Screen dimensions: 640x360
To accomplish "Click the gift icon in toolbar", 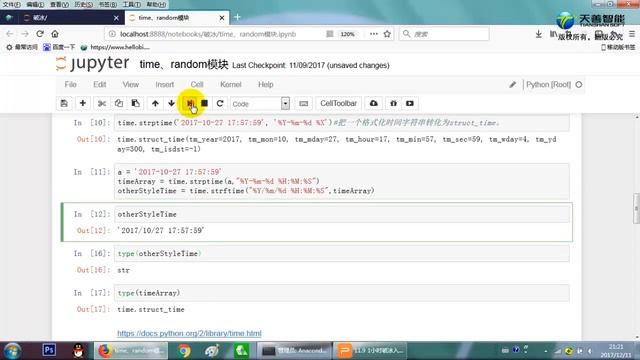I will click(393, 104).
